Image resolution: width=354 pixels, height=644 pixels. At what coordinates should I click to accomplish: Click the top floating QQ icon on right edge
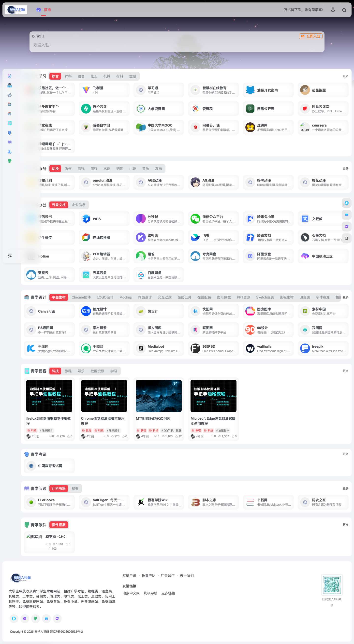coord(346,203)
